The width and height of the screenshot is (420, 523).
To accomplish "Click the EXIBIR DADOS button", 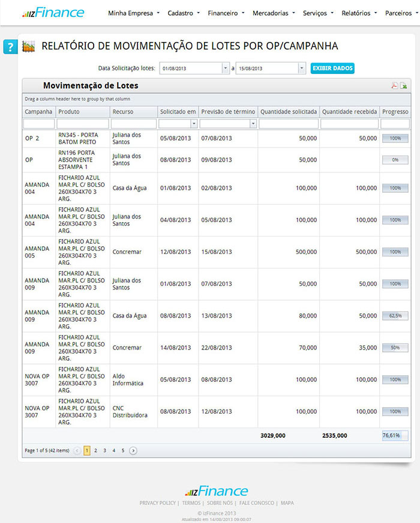I will (x=332, y=68).
